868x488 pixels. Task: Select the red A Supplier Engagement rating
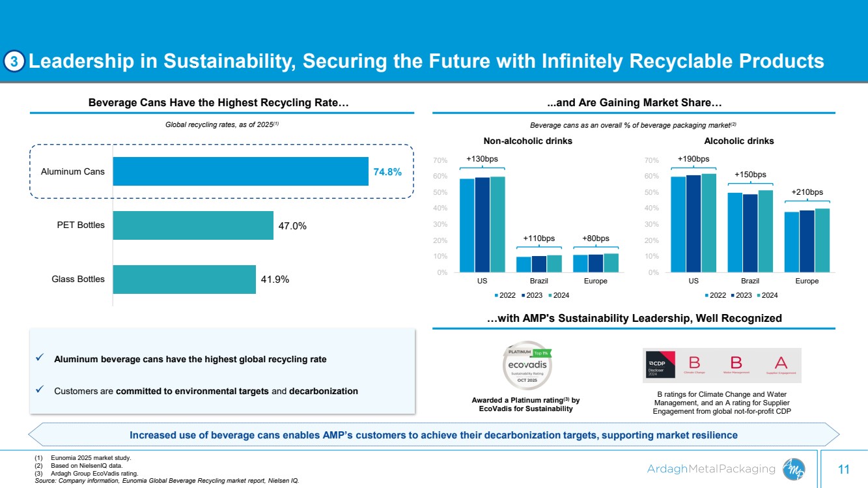(779, 364)
